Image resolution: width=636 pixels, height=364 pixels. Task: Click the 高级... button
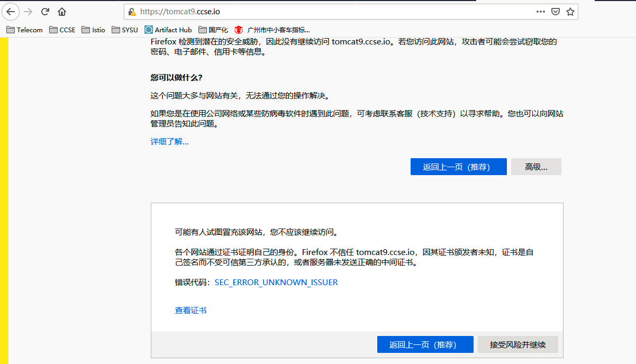536,167
